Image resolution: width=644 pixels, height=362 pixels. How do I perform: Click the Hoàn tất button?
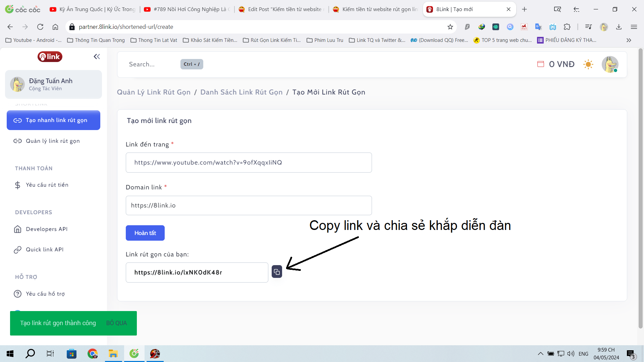(145, 233)
